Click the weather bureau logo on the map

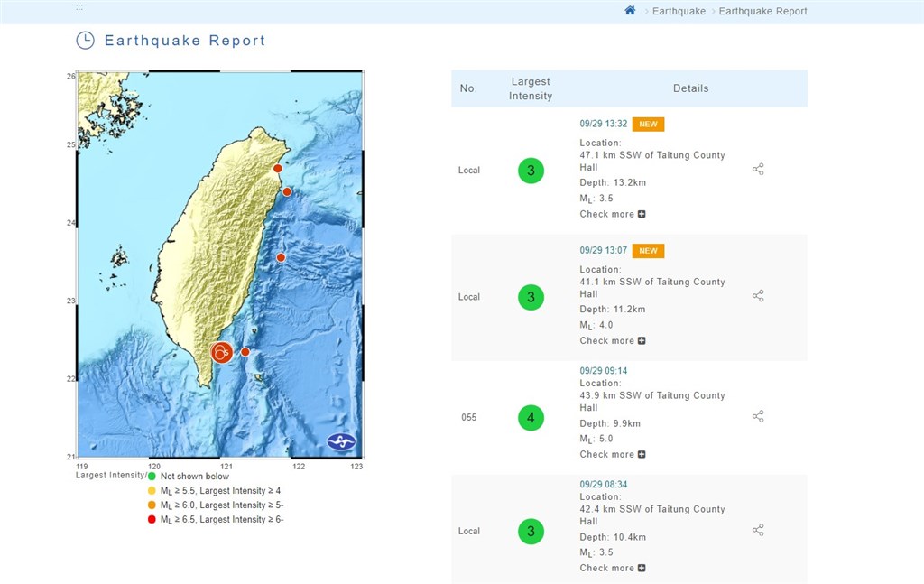point(341,441)
